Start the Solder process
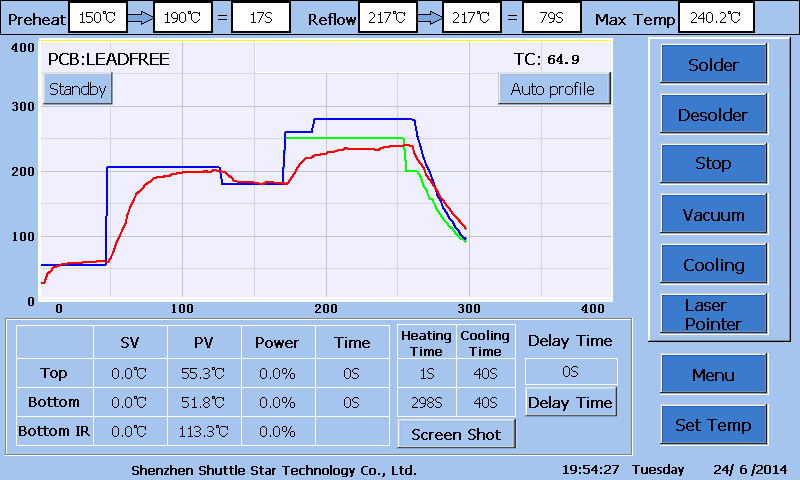 click(x=713, y=64)
